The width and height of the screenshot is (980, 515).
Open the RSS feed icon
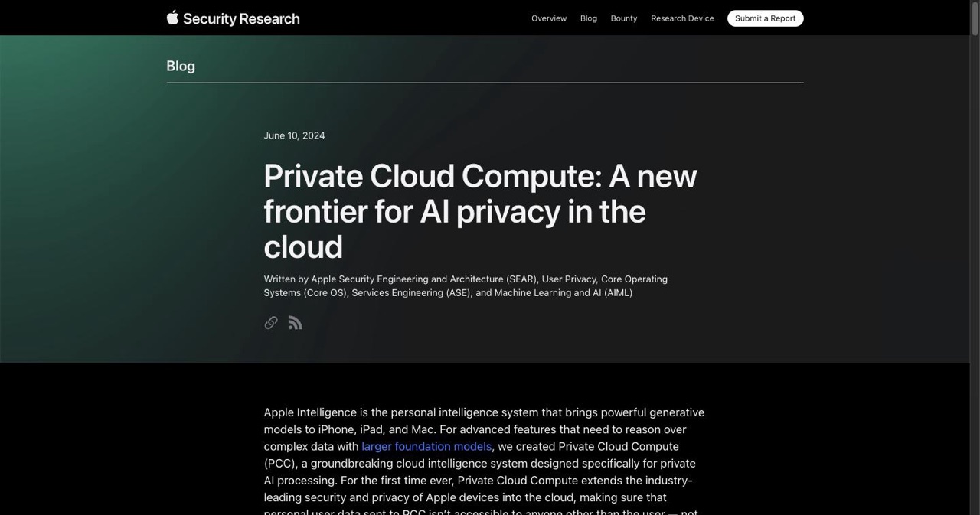296,323
